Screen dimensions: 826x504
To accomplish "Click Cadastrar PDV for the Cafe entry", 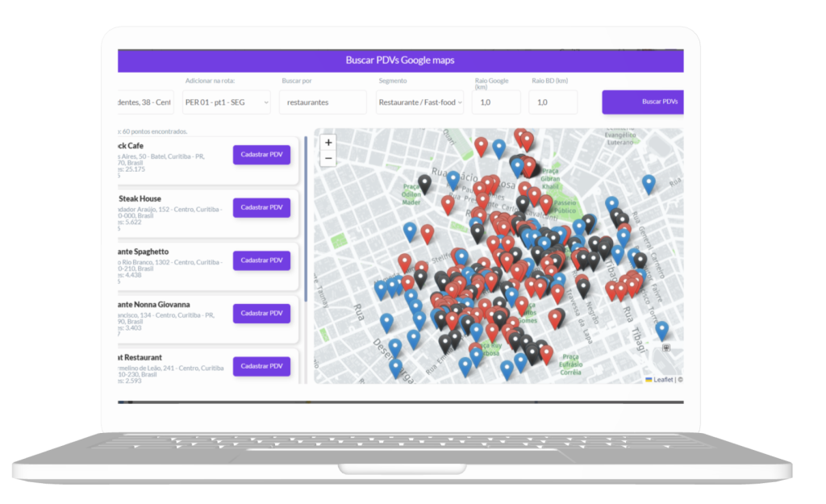I will coord(261,155).
